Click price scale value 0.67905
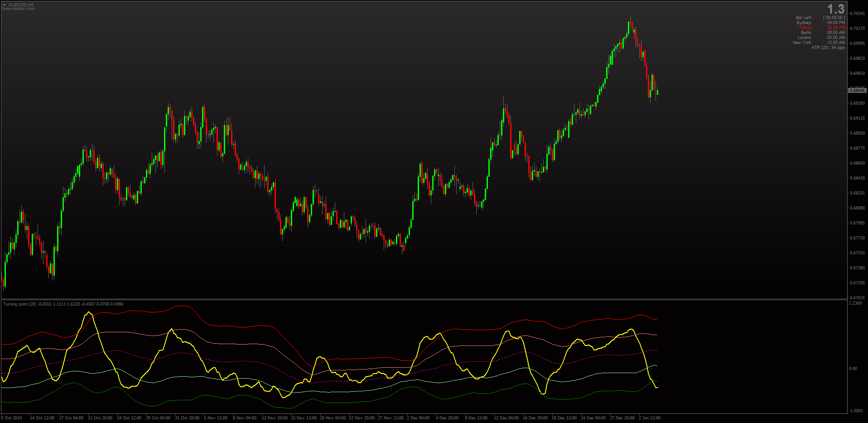This screenshot has width=868, height=423. coord(858,223)
